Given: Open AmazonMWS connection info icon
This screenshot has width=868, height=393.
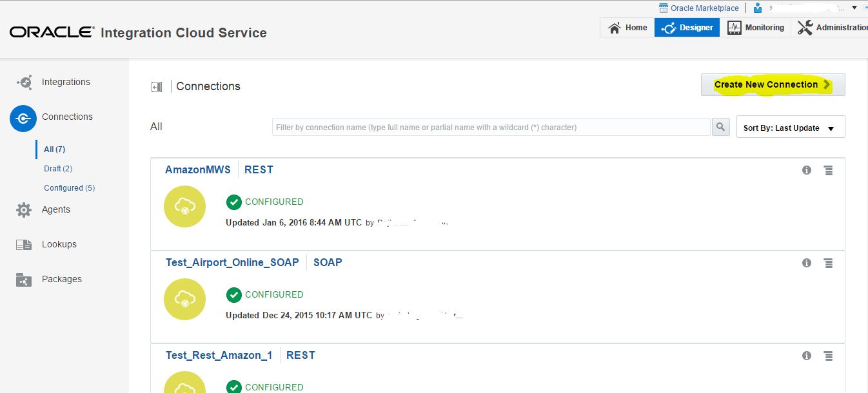Looking at the screenshot, I should (x=807, y=170).
